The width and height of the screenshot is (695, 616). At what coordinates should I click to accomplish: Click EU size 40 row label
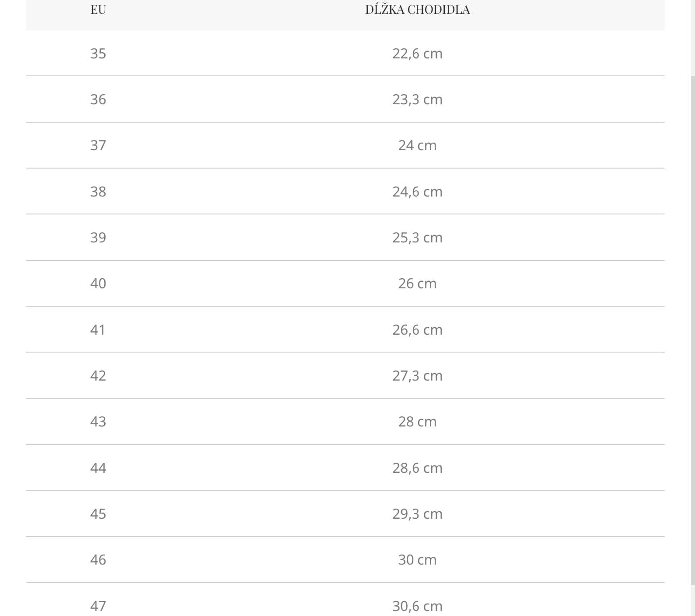(x=98, y=283)
